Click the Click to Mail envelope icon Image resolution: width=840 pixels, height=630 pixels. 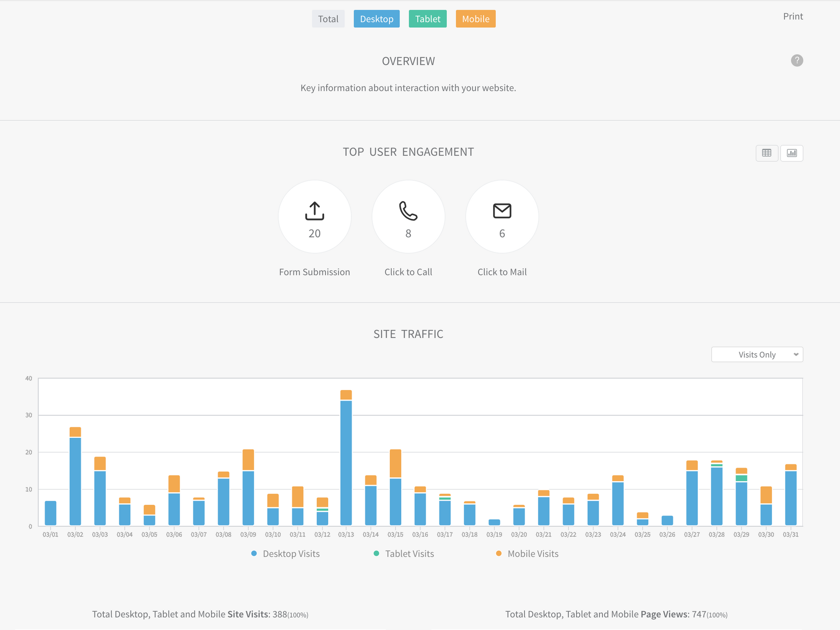coord(502,211)
